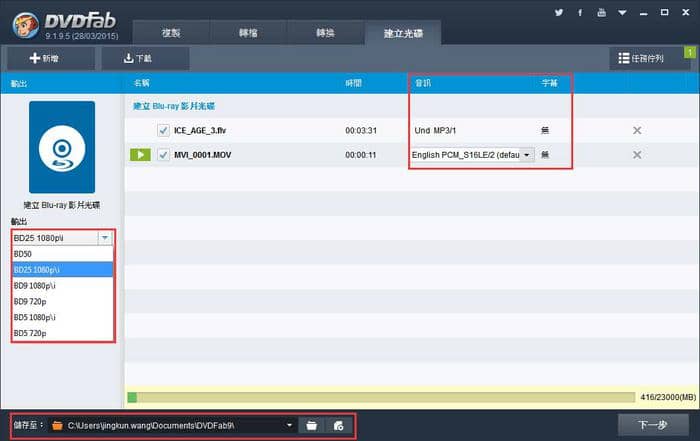Select the 建立光碟 (Creator) tab
The image size is (700, 441).
[403, 33]
